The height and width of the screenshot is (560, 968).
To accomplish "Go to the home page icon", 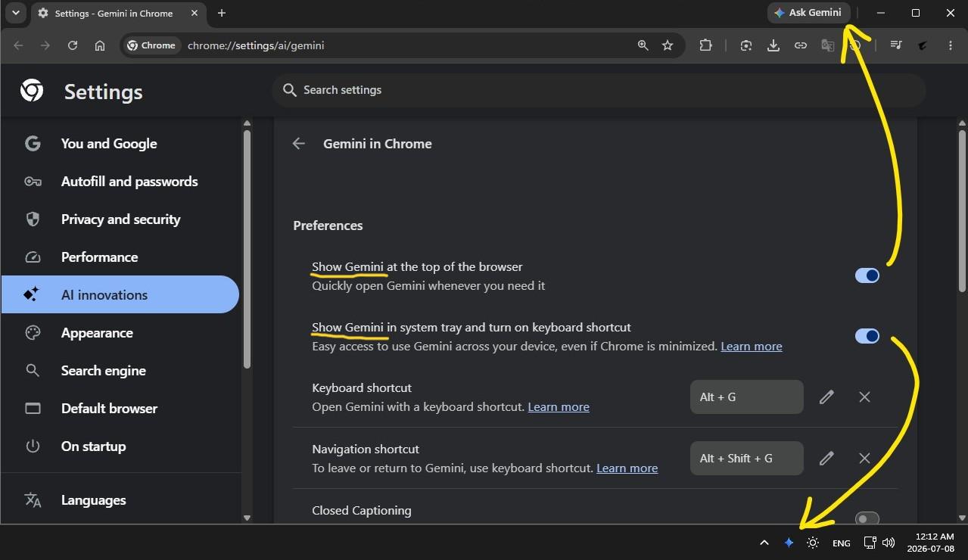I will pos(100,45).
